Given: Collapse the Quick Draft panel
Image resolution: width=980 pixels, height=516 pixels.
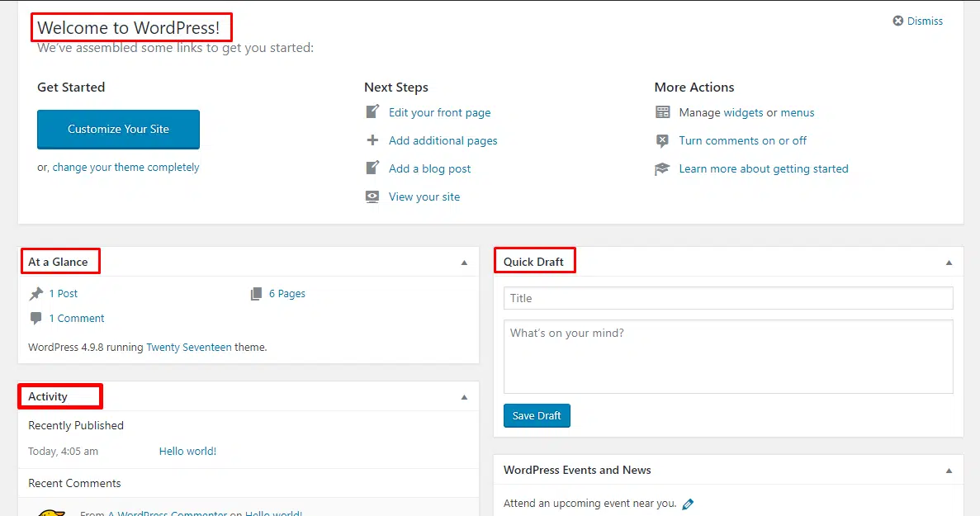Looking at the screenshot, I should pyautogui.click(x=949, y=261).
